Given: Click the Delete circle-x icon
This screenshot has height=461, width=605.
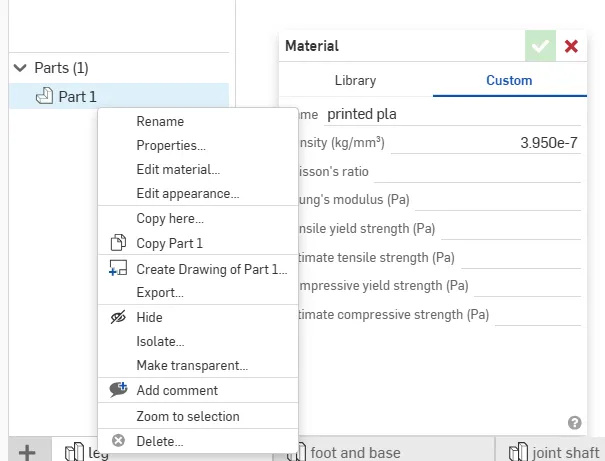Looking at the screenshot, I should click(x=118, y=441).
